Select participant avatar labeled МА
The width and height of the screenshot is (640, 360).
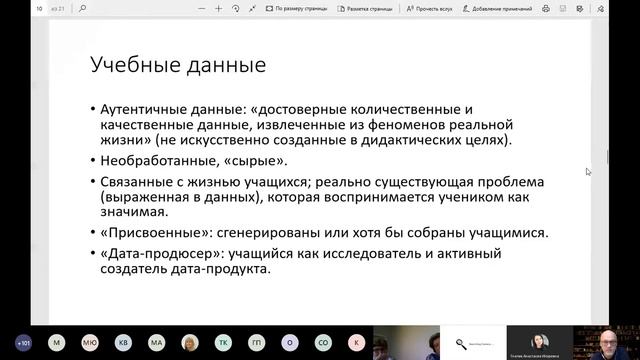[x=157, y=343]
